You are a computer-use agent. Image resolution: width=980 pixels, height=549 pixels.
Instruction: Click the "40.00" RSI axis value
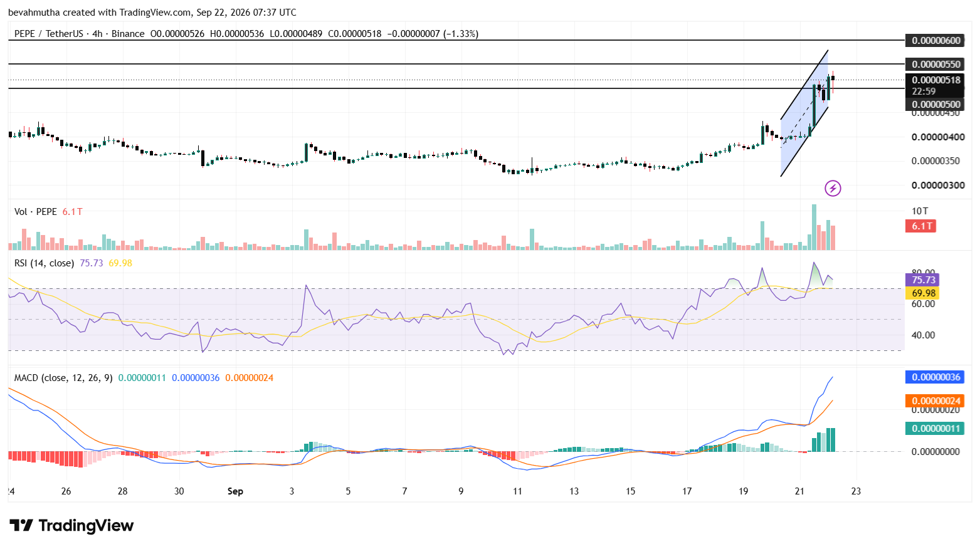(x=923, y=335)
